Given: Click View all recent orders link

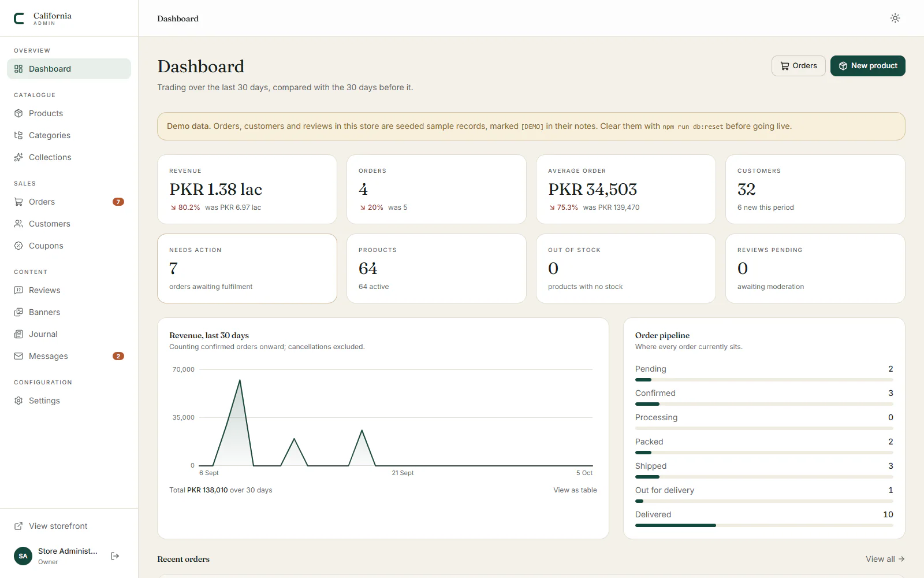Looking at the screenshot, I should click(885, 559).
